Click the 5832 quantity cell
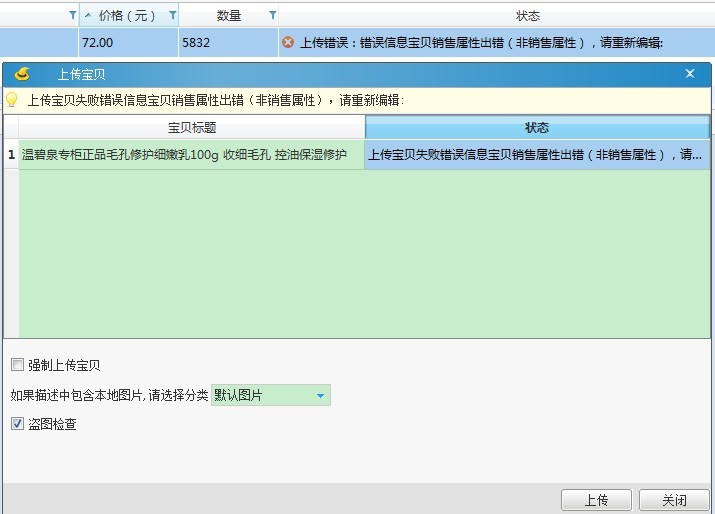The height and width of the screenshot is (514, 715). [228, 43]
